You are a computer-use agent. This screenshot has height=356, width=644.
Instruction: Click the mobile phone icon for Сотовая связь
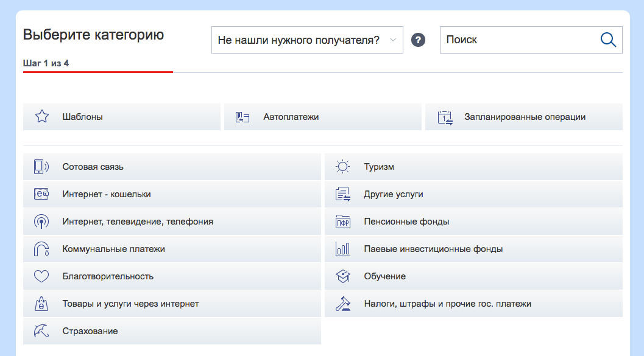[x=41, y=167]
